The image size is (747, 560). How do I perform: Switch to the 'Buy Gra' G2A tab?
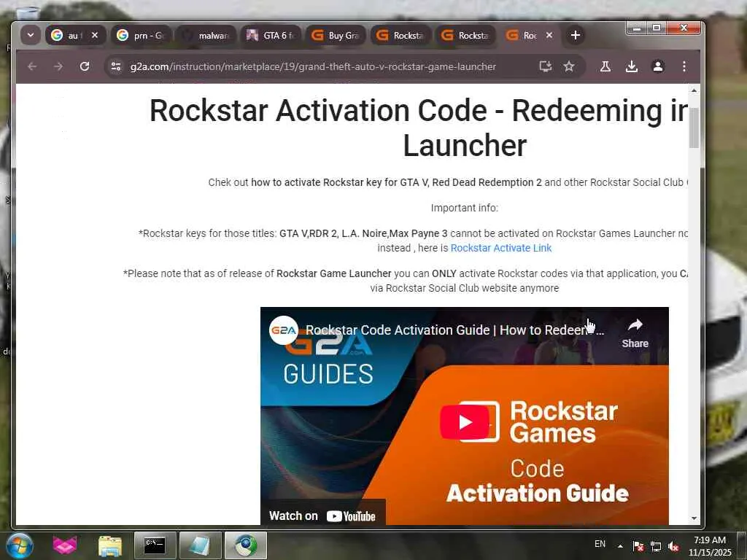click(336, 35)
